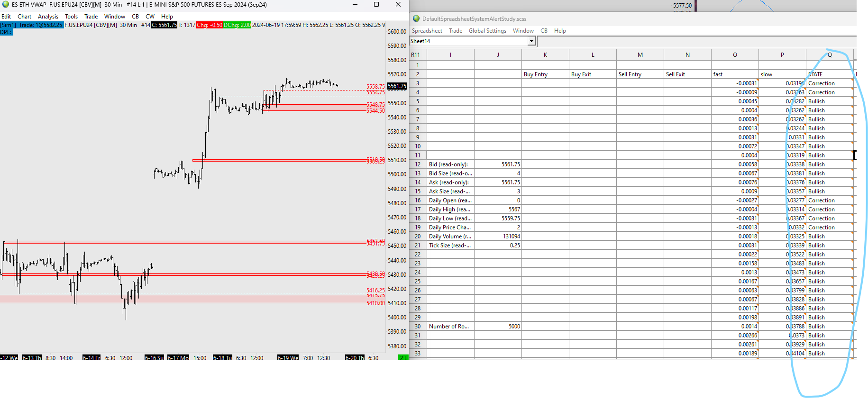This screenshot has width=868, height=399.
Task: Select the fast value 0.00189
Action: [735, 354]
